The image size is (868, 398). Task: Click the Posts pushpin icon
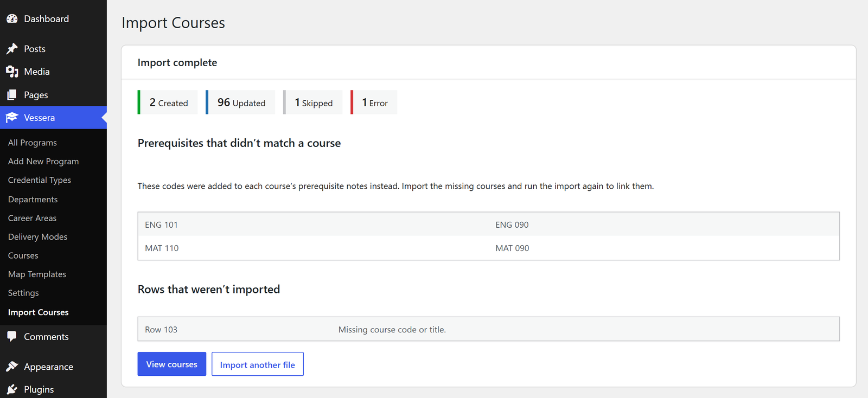[12, 49]
